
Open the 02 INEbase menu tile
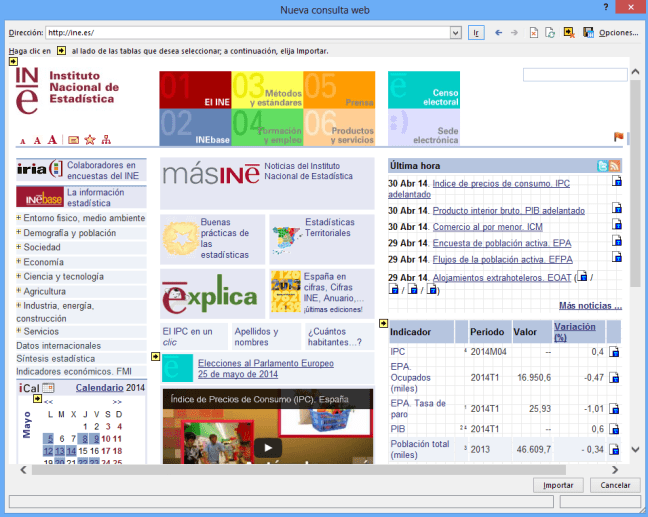(195, 127)
